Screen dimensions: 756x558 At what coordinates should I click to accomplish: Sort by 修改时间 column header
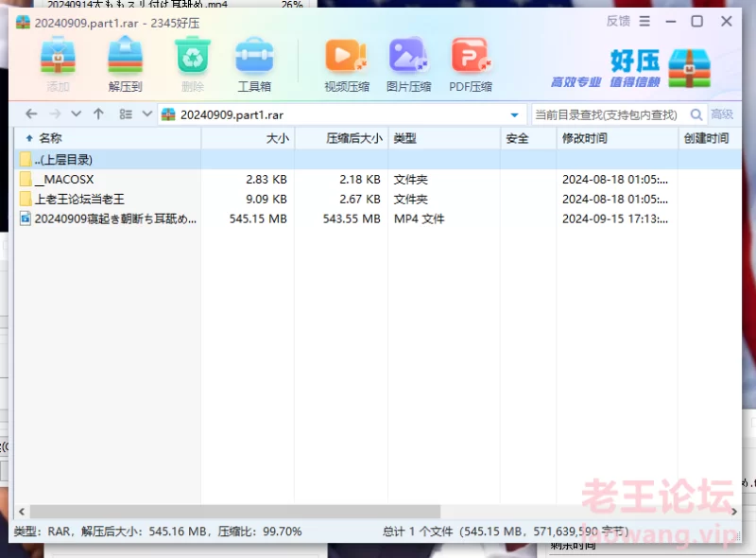(617, 138)
